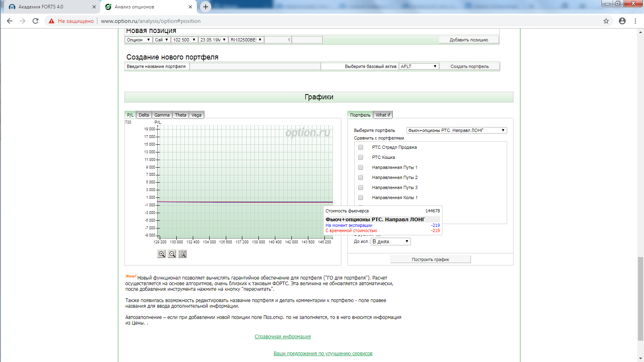Click the zoom out magnifier under chart
The width and height of the screenshot is (644, 362).
click(172, 254)
